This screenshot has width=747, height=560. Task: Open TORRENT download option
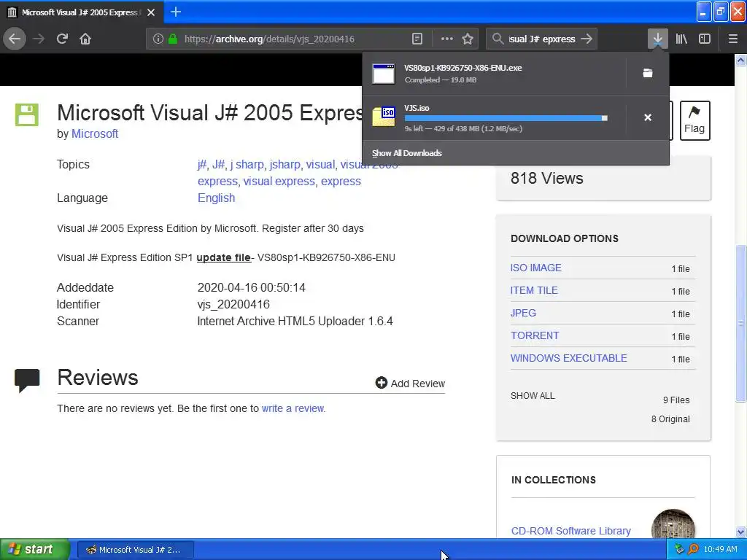(535, 335)
